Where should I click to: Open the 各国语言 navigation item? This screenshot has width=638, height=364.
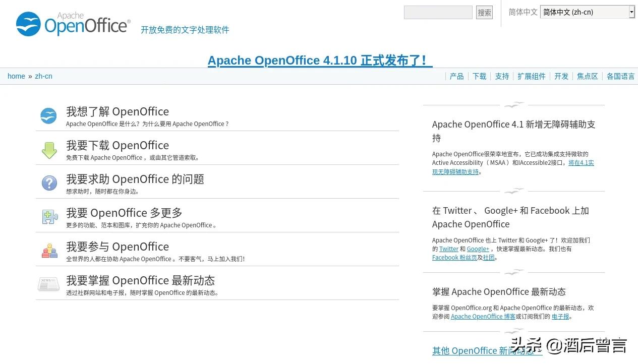tap(620, 76)
